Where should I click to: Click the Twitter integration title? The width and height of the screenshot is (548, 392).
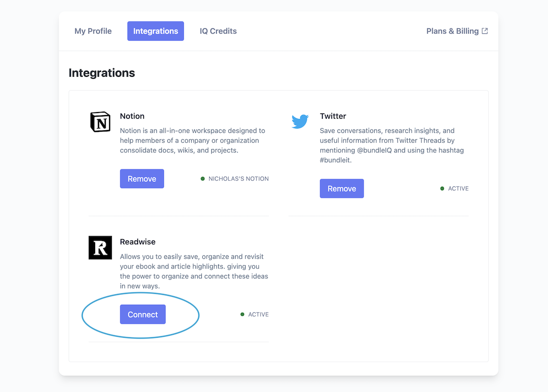coord(333,116)
